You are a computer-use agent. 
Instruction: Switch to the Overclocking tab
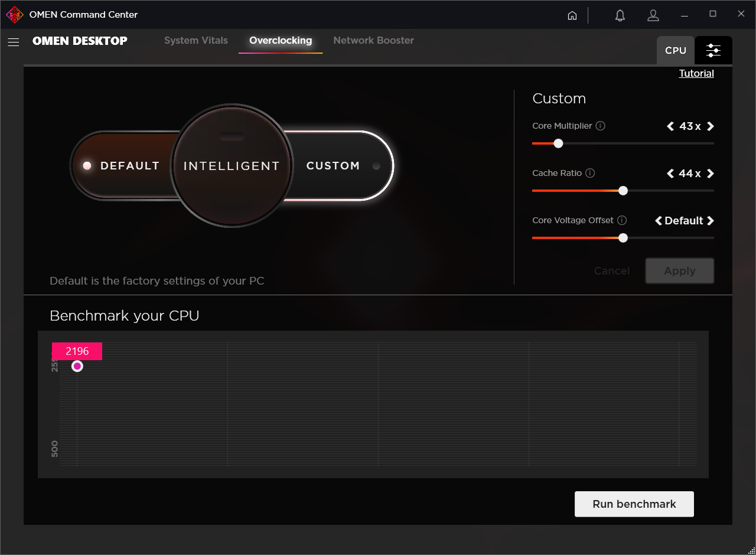point(281,41)
